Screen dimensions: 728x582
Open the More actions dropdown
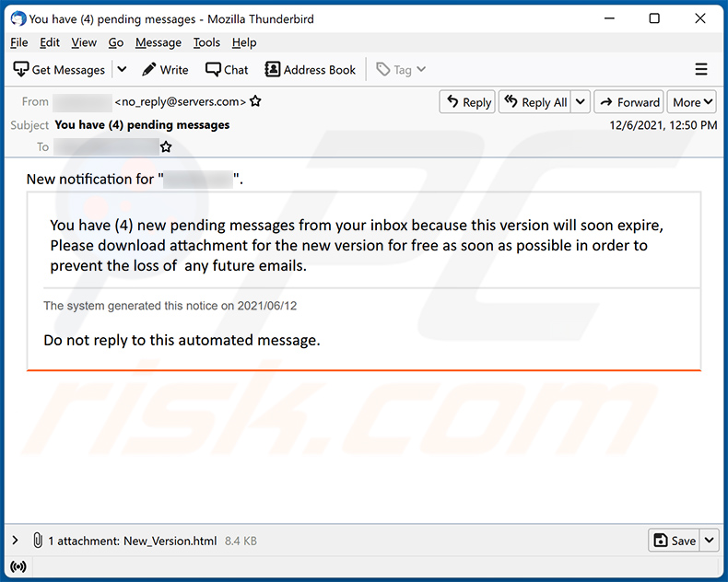click(692, 102)
